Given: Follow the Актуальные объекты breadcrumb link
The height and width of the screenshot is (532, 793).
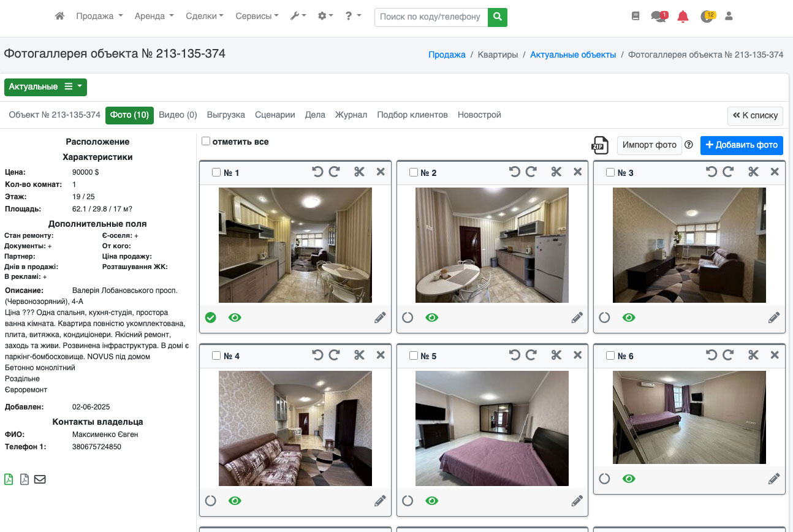Looking at the screenshot, I should coord(573,55).
